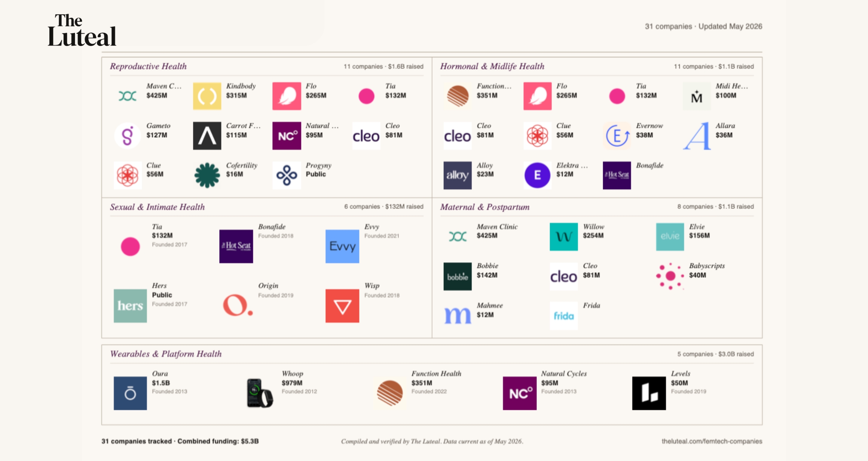The image size is (868, 461).
Task: Click the Maternal & Postpartum heading
Action: coord(484,207)
